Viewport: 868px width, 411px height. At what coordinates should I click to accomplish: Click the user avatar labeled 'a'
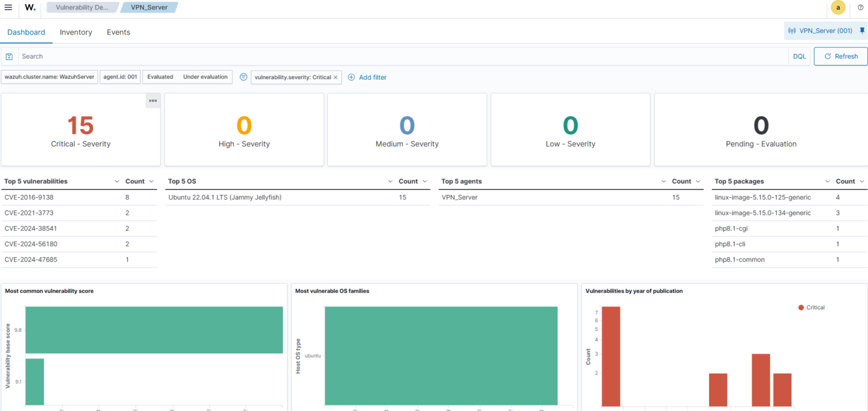[838, 7]
